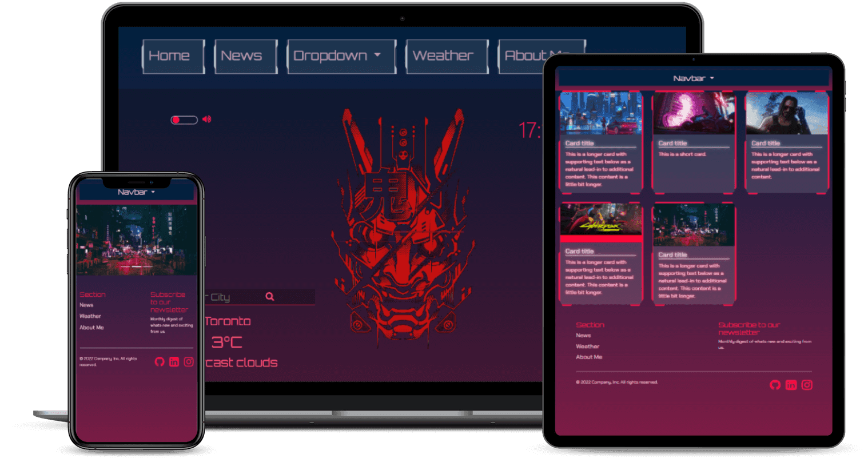The width and height of the screenshot is (868, 458).
Task: Open LinkedIn icon in tablet footer
Action: [x=791, y=385]
